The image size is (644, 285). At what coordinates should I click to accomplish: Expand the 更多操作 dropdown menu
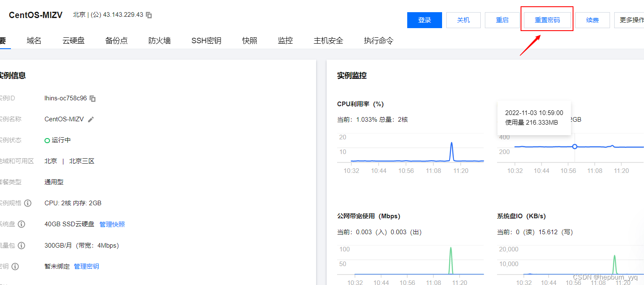632,20
